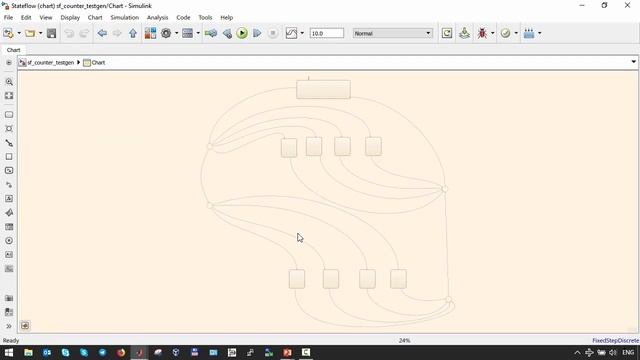640x360 pixels.
Task: Click the simulation stop time field
Action: pos(327,33)
